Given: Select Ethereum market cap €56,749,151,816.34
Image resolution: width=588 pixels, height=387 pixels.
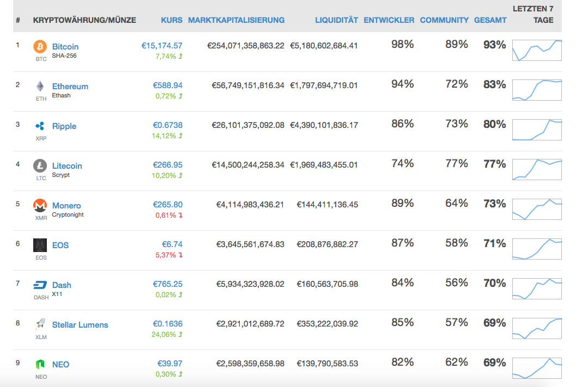Looking at the screenshot, I should pos(248,85).
